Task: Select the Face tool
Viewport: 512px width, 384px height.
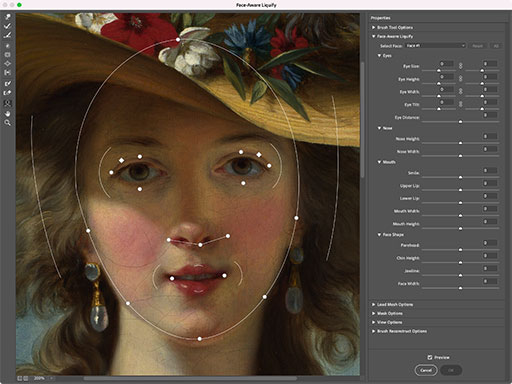Action: pos(7,104)
